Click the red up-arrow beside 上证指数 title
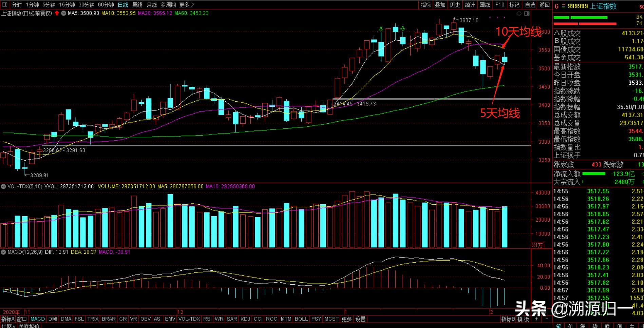 (57, 13)
